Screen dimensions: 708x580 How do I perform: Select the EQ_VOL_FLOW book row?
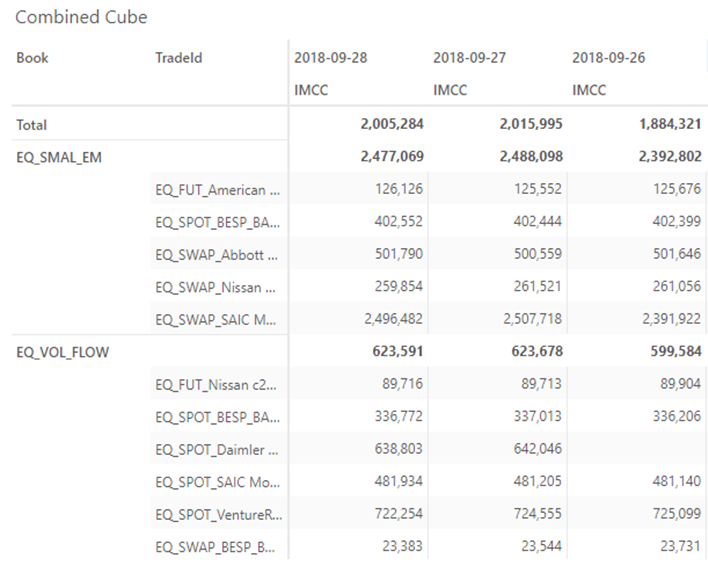coord(63,353)
